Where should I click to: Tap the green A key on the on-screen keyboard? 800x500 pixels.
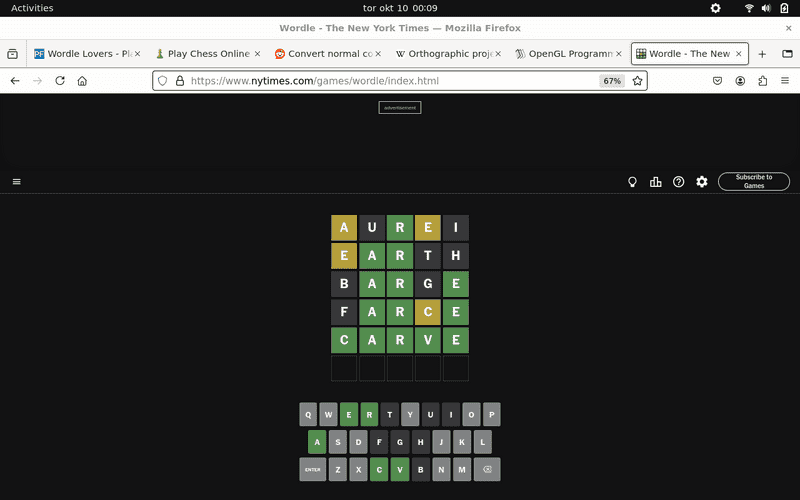[317, 442]
